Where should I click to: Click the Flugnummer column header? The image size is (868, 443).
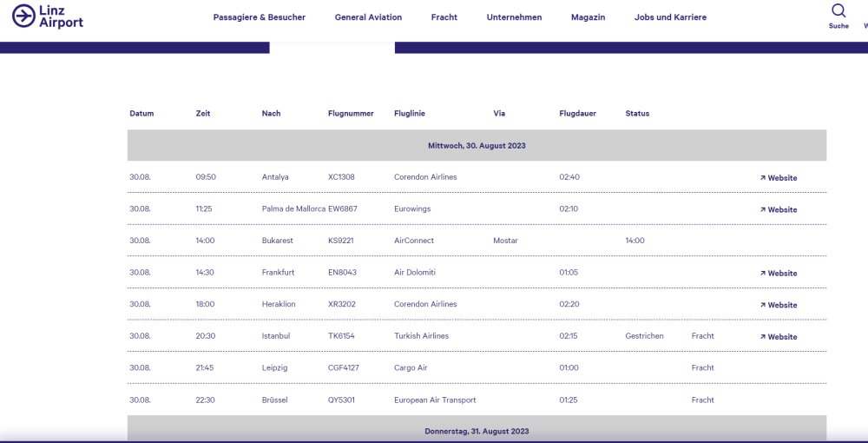point(351,114)
